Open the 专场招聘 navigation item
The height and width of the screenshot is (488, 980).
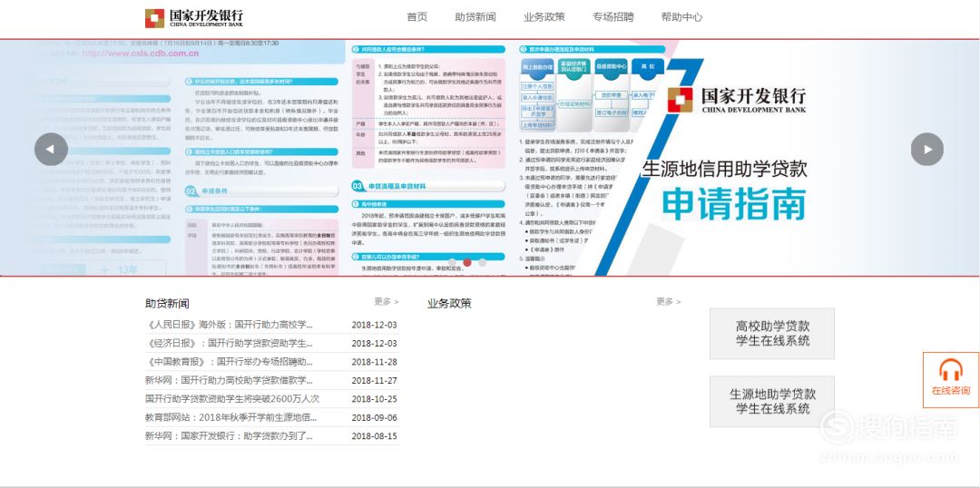612,17
